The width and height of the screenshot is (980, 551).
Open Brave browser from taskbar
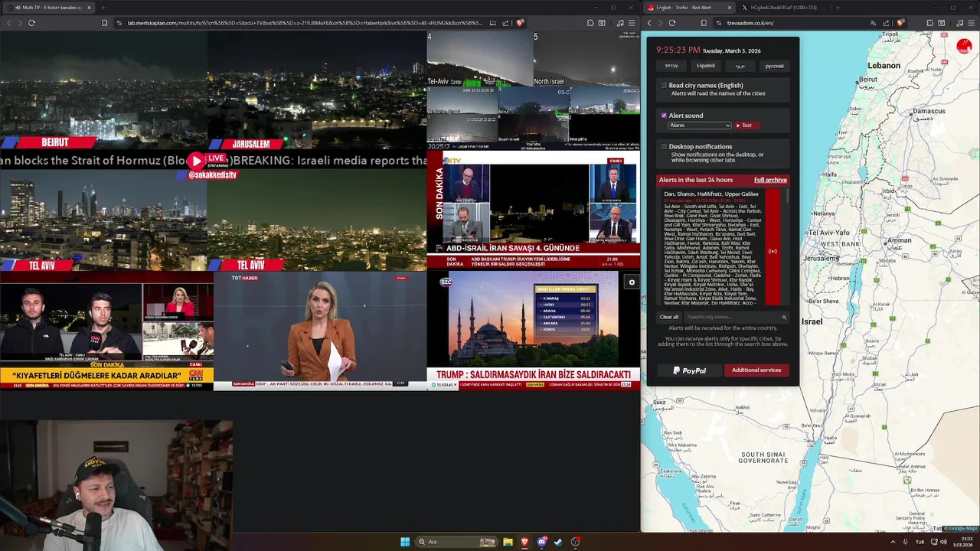(524, 542)
